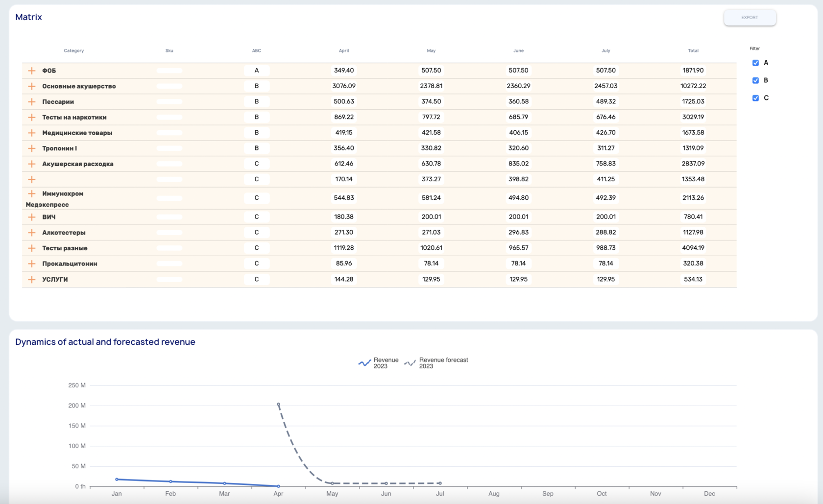Expand the ФОБ category row
The width and height of the screenshot is (823, 504).
click(x=32, y=71)
